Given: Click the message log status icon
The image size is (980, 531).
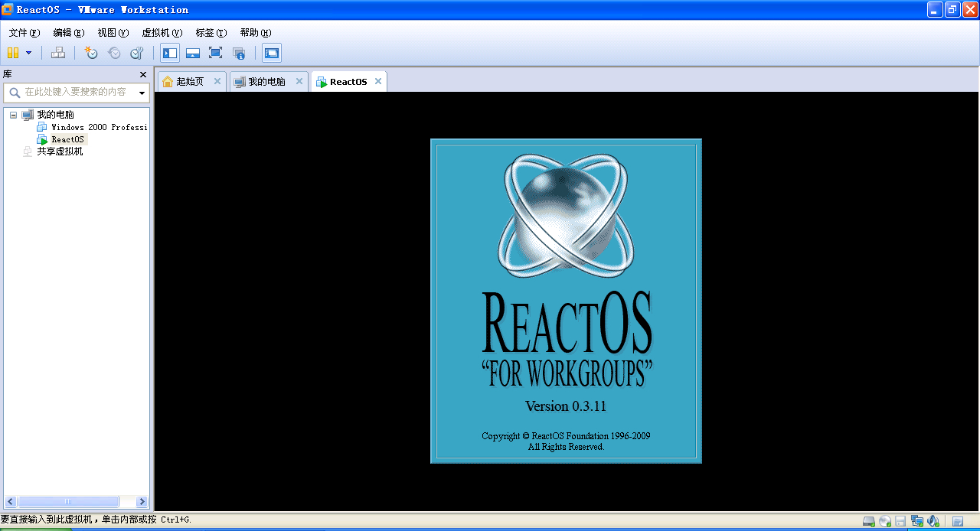Looking at the screenshot, I should tap(958, 521).
